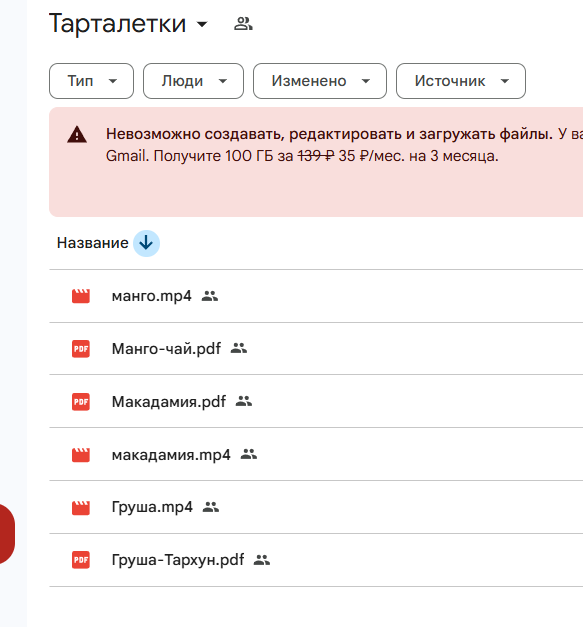This screenshot has width=583, height=627.
Task: Select the Макадамия.pdf file name
Action: (x=169, y=401)
